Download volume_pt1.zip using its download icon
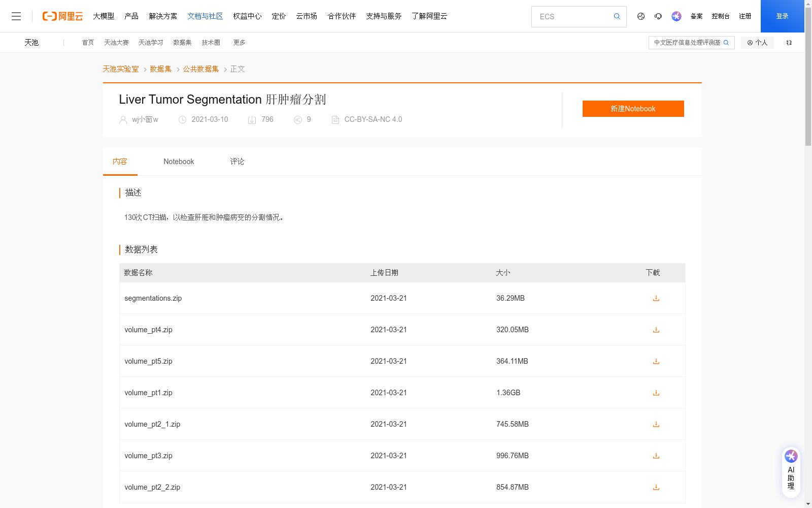The width and height of the screenshot is (812, 508). pos(656,393)
